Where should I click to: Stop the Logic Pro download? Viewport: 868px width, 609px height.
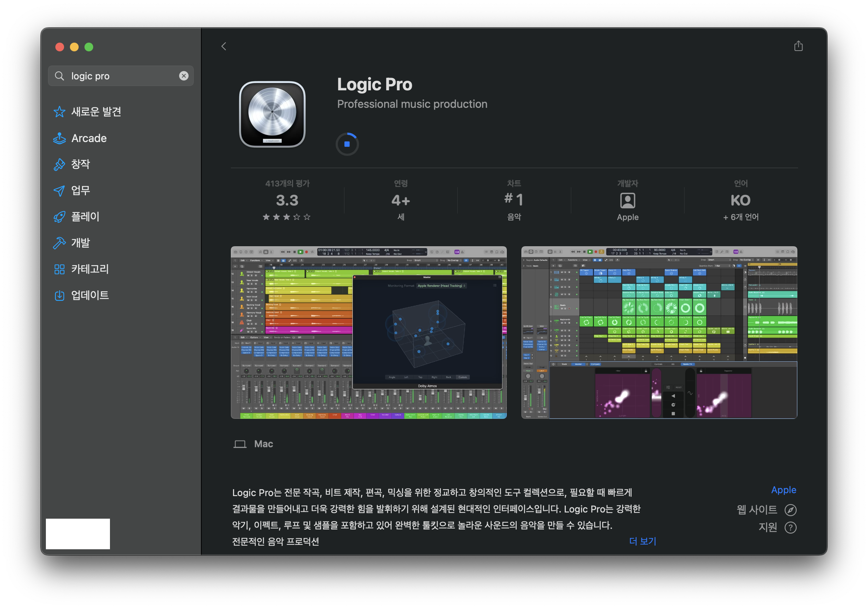click(347, 144)
